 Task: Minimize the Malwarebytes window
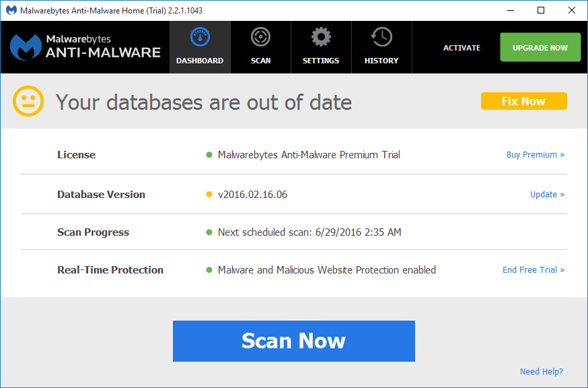(511, 10)
